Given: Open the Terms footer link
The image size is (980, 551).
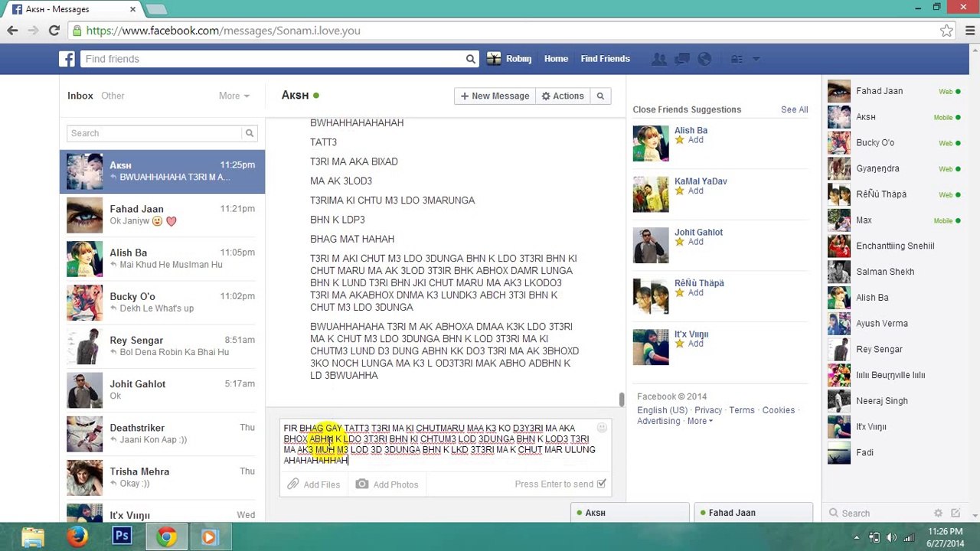Looking at the screenshot, I should point(742,410).
